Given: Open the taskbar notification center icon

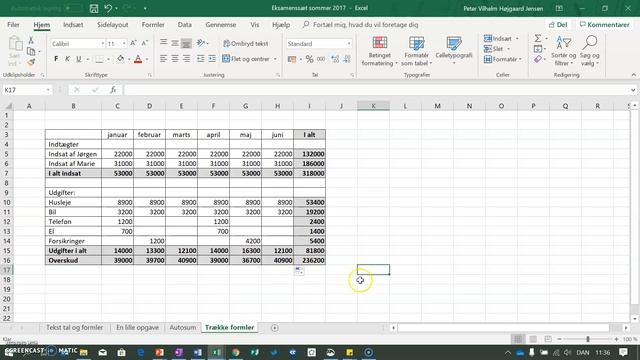Looking at the screenshot, I should [623, 352].
